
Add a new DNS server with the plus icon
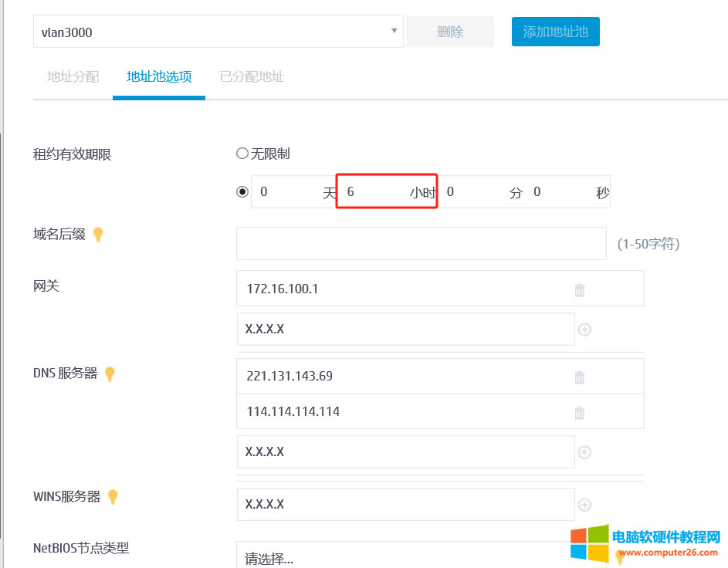tap(584, 451)
